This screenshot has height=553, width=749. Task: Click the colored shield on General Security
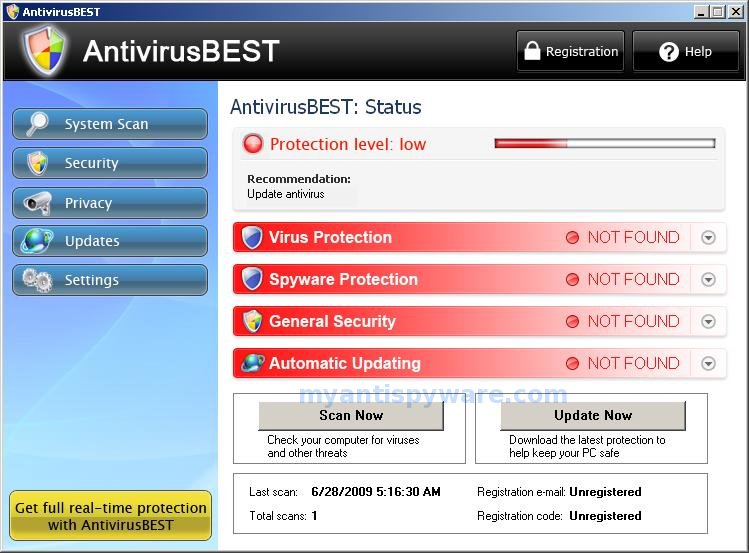tap(252, 321)
